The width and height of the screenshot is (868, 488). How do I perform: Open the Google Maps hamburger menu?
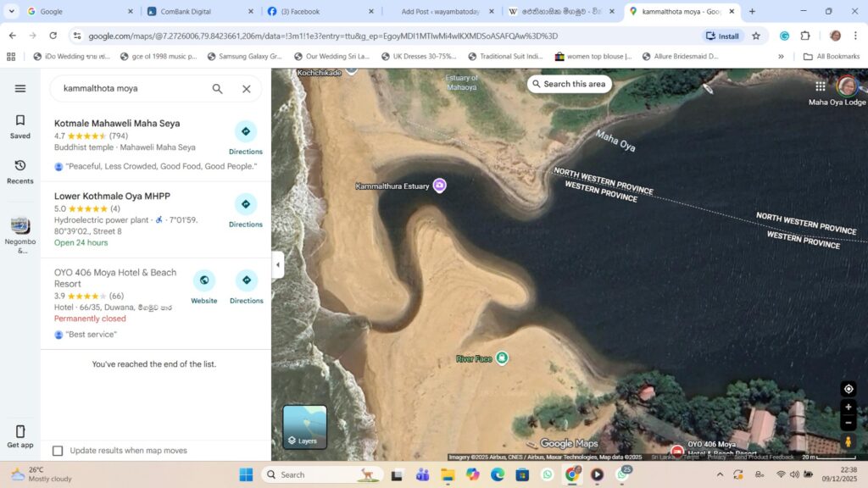[x=20, y=88]
